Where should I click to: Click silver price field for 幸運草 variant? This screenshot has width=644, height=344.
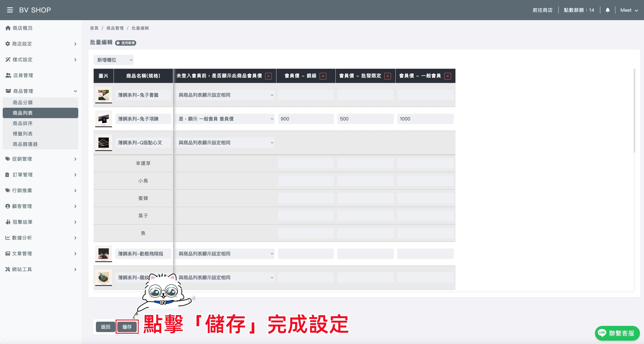coord(306,163)
